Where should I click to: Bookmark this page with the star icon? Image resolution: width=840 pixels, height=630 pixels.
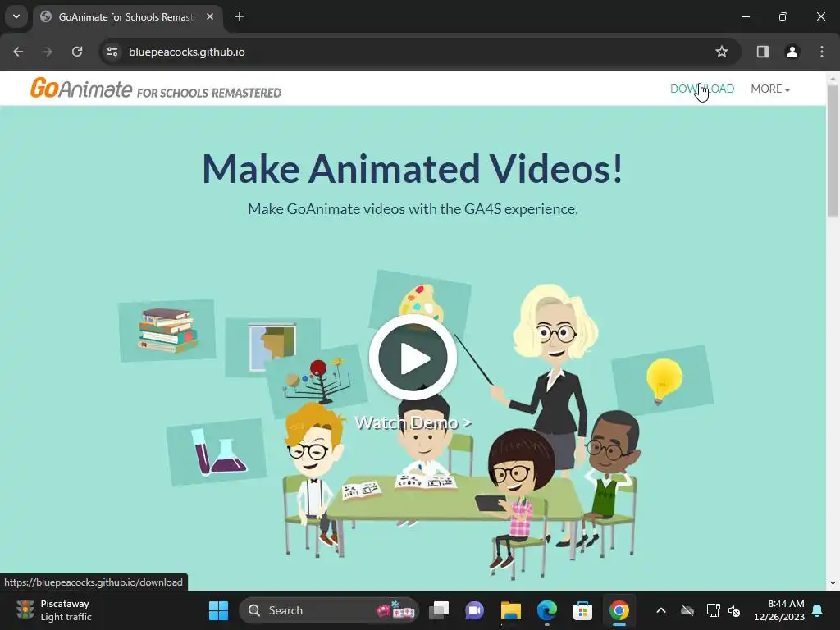pyautogui.click(x=722, y=52)
